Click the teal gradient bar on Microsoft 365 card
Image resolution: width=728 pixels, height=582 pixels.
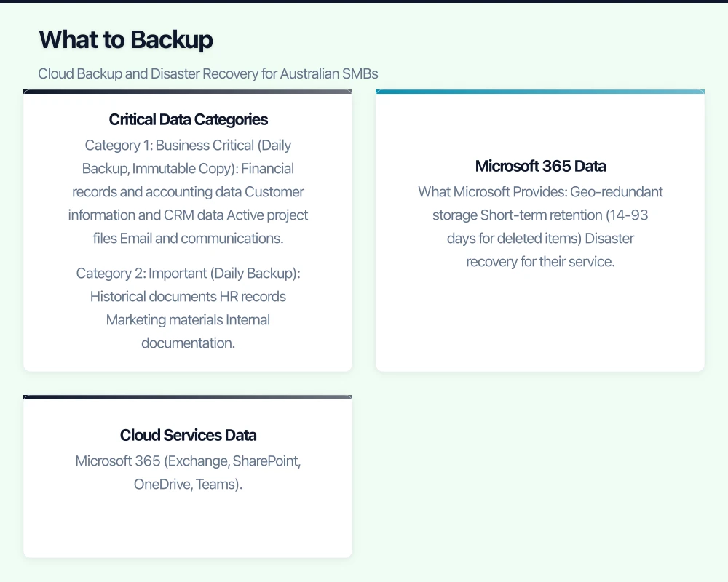540,92
